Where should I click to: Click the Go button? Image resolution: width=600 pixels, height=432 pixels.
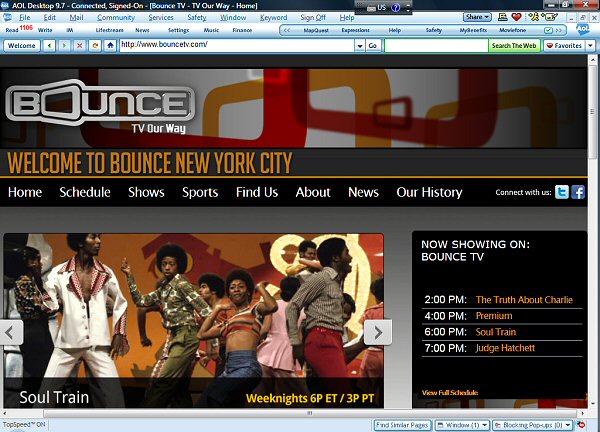click(x=373, y=46)
